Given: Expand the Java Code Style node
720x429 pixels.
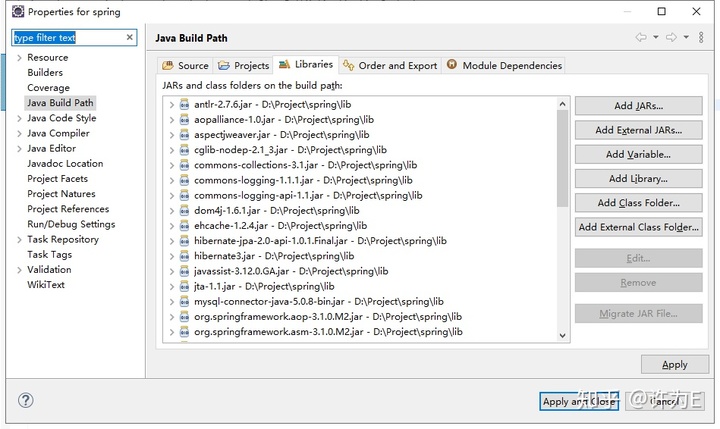Looking at the screenshot, I should coord(19,119).
